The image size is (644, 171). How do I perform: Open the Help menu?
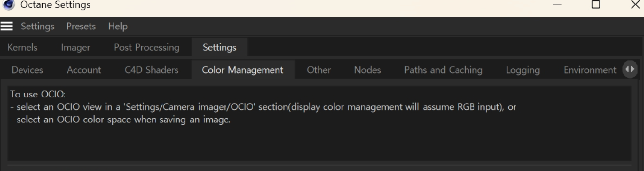point(118,26)
